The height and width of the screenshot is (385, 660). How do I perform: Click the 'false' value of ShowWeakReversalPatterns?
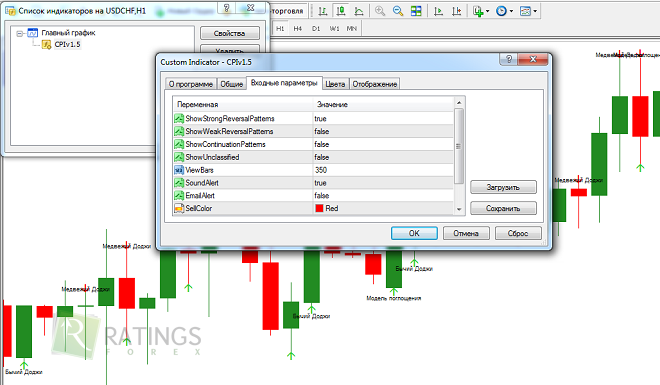pyautogui.click(x=322, y=131)
